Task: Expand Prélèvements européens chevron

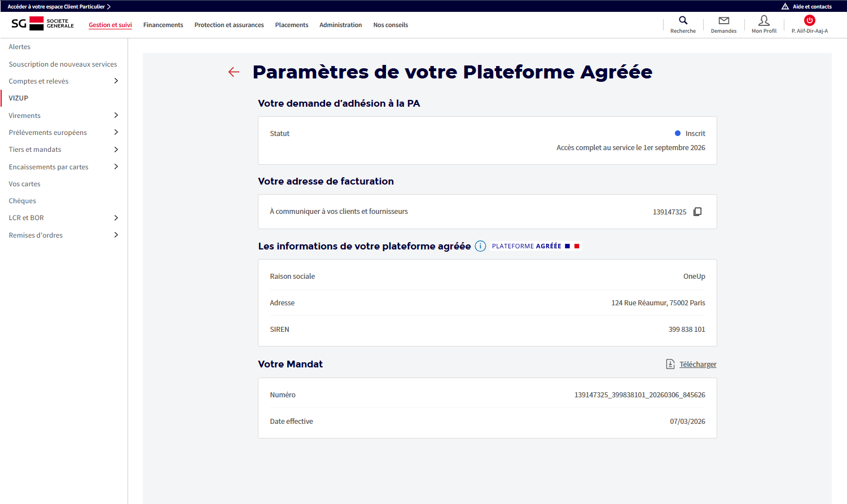Action: pyautogui.click(x=116, y=132)
